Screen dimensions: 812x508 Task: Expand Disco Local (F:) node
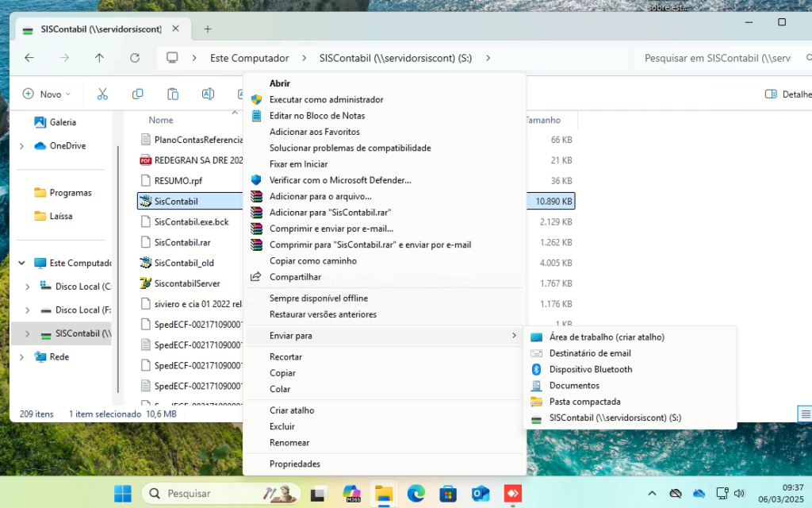28,310
